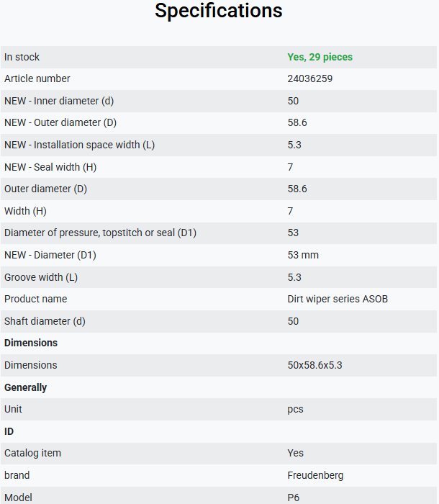Select the stock status 'Yes, 29 pieces'

click(320, 57)
